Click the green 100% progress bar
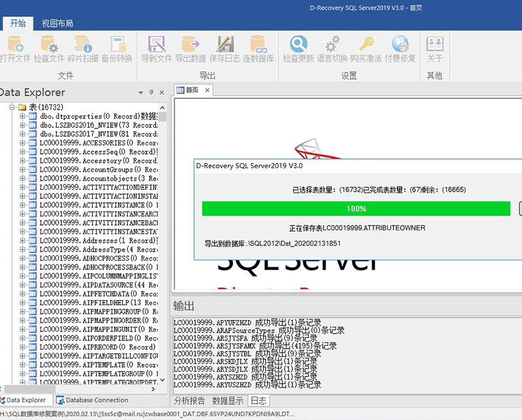This screenshot has width=522, height=420. click(356, 209)
